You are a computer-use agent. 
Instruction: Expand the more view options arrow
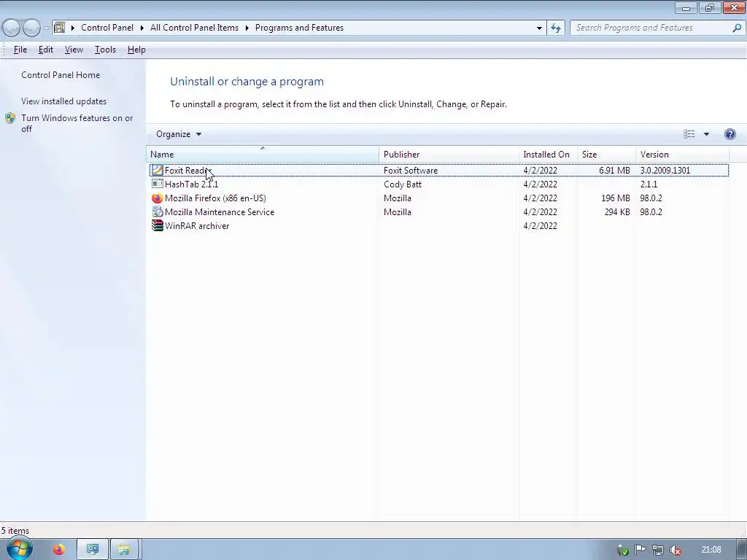(706, 134)
